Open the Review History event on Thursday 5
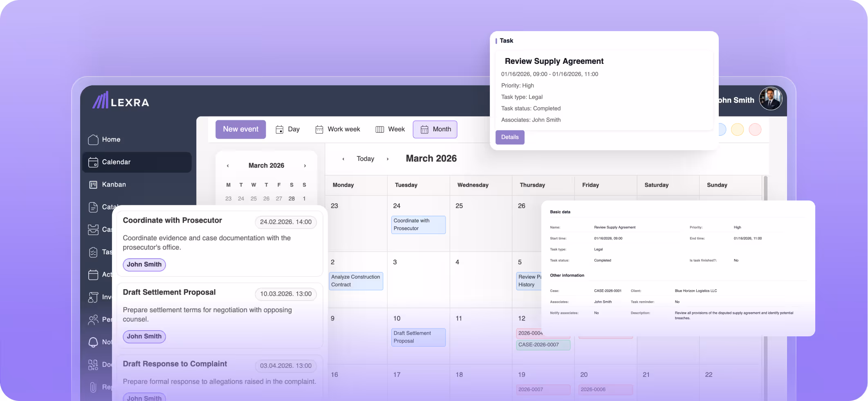The height and width of the screenshot is (401, 868). point(529,281)
